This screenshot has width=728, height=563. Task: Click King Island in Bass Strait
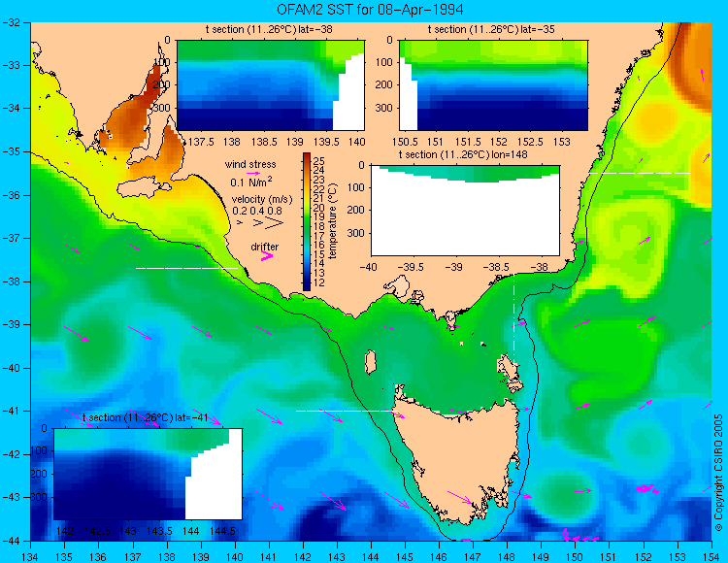(x=370, y=362)
